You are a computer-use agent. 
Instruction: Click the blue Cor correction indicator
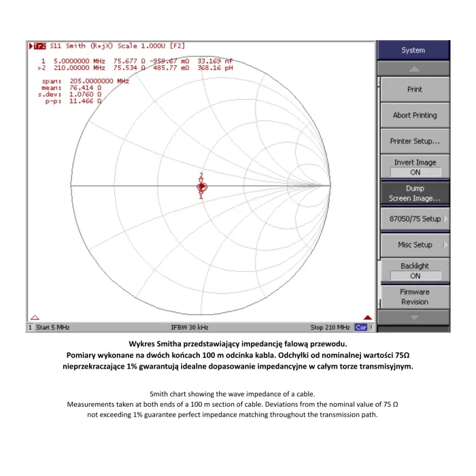point(361,328)
